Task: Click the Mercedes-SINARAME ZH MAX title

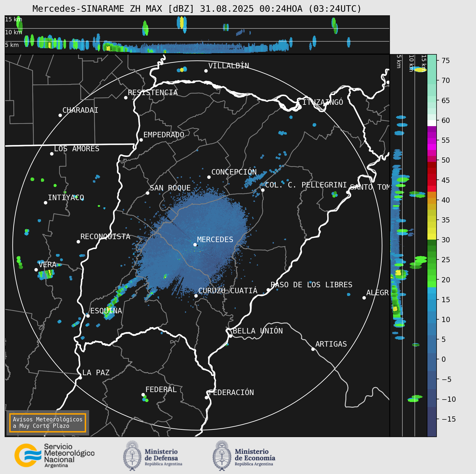Action: point(197,9)
